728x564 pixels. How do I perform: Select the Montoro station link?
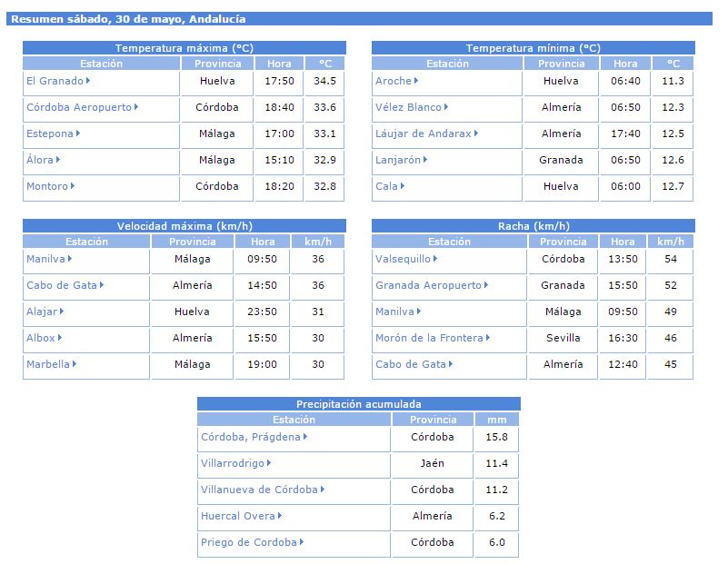tap(47, 186)
